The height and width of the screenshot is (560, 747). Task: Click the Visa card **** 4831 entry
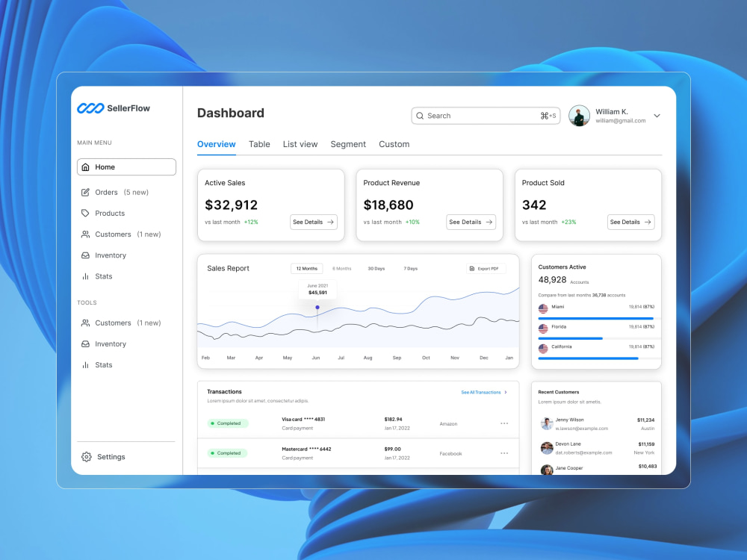click(303, 420)
